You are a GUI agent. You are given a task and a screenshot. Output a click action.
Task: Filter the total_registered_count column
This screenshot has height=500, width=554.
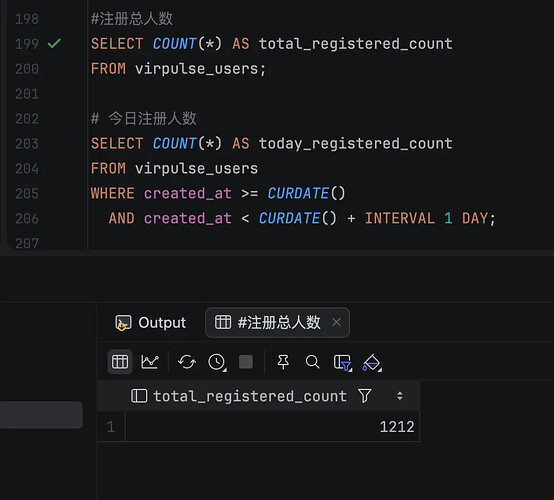pyautogui.click(x=365, y=396)
